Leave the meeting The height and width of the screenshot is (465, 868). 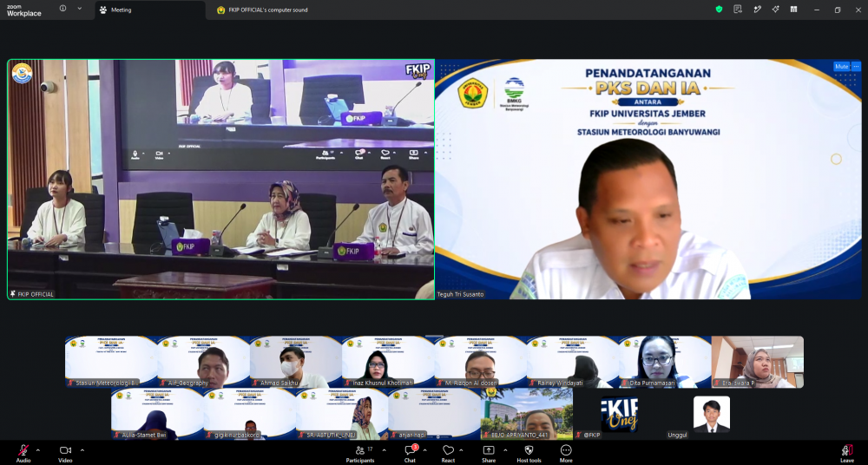(x=847, y=453)
